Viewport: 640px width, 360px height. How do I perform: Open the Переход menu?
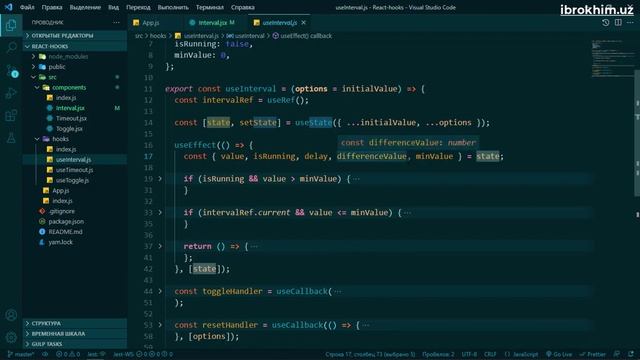point(138,7)
